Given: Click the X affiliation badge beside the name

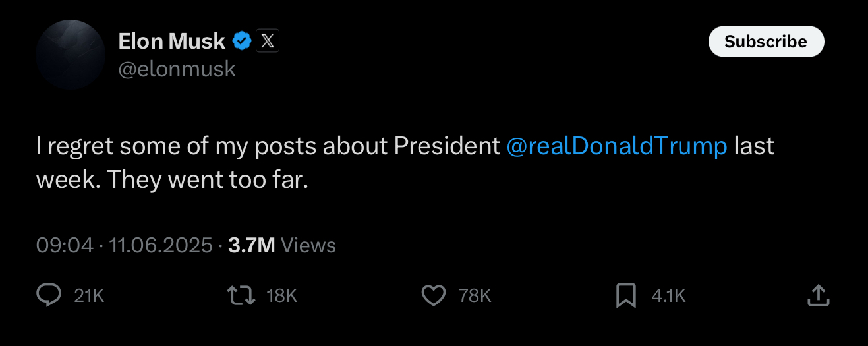Looking at the screenshot, I should coord(266,42).
